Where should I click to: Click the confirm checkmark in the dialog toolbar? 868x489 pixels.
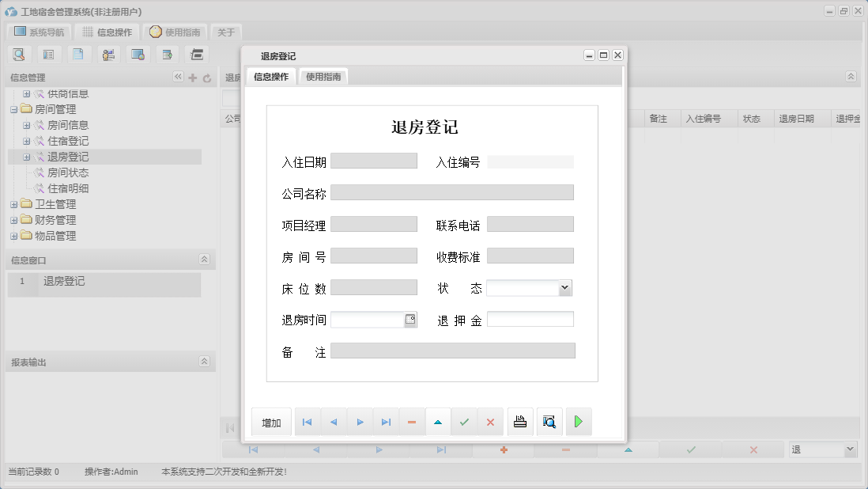coord(464,422)
